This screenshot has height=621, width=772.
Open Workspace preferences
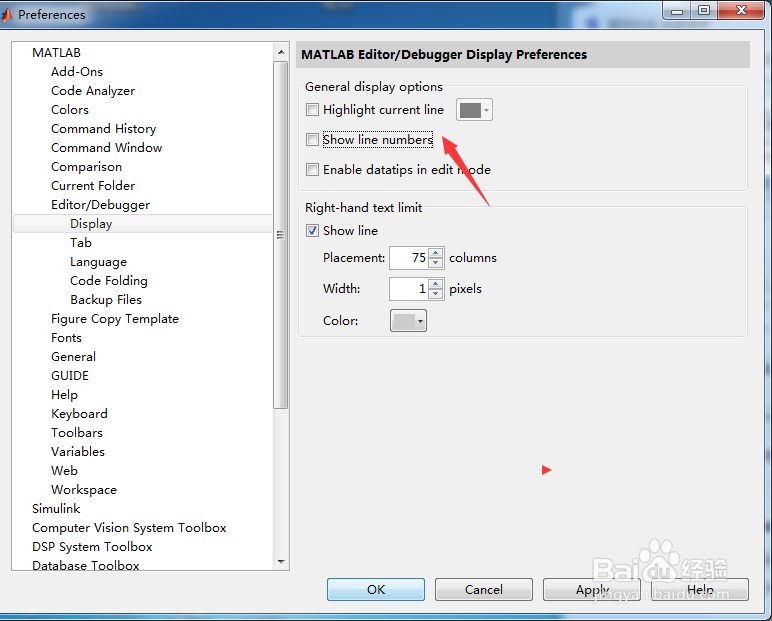pos(84,490)
